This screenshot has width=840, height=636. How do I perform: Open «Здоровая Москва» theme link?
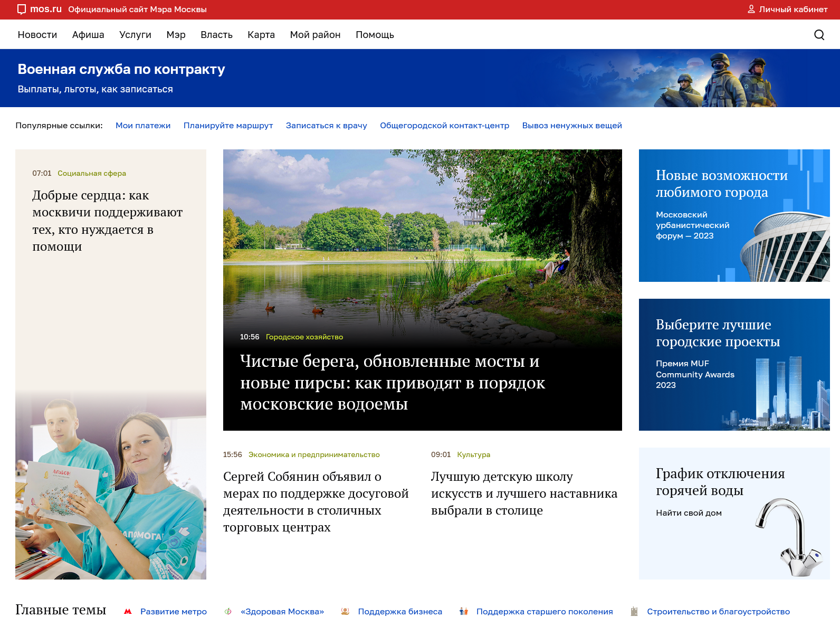tap(282, 612)
